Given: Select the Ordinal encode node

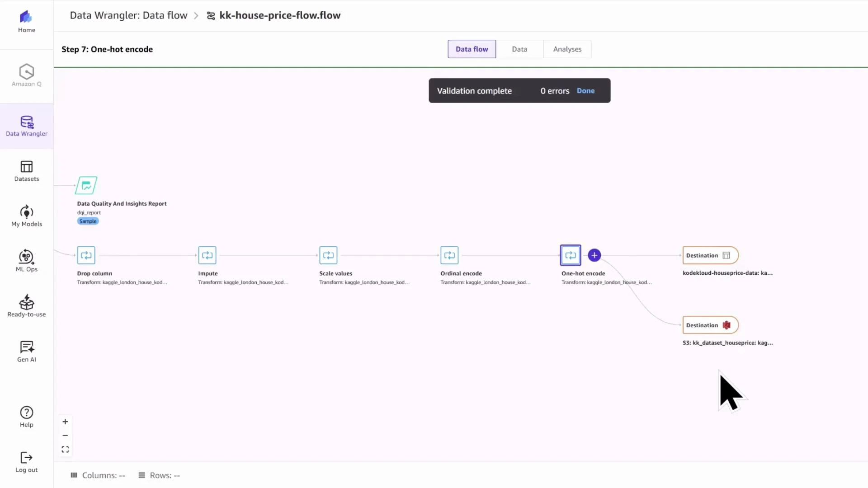Looking at the screenshot, I should pos(449,255).
